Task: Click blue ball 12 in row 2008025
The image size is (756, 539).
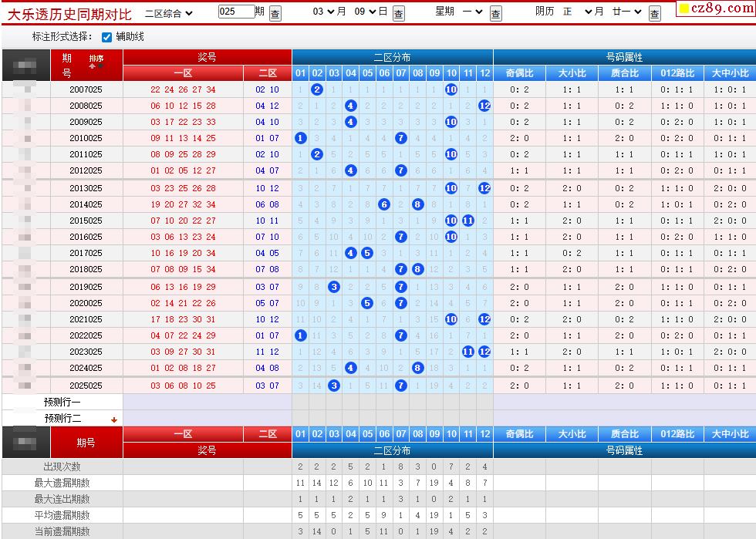Action: [484, 106]
